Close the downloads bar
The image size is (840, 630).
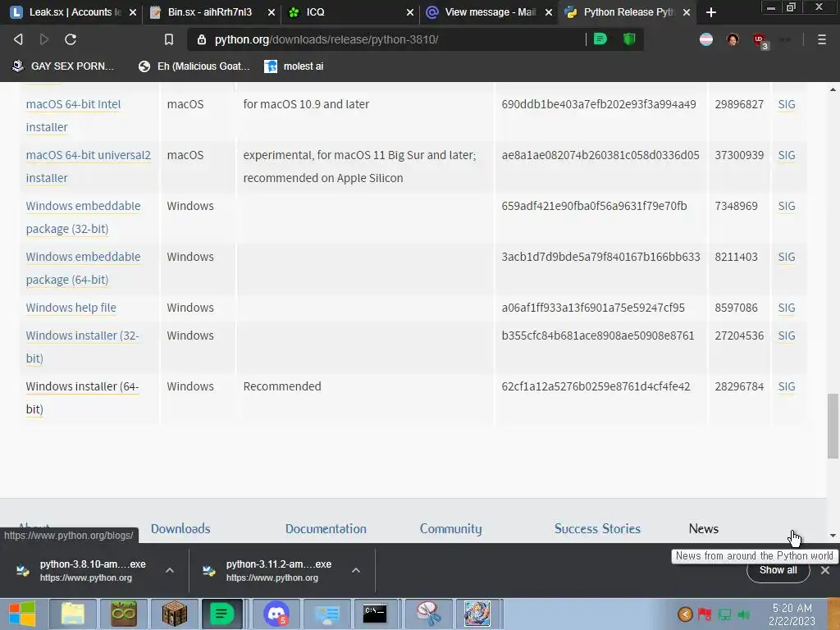825,570
